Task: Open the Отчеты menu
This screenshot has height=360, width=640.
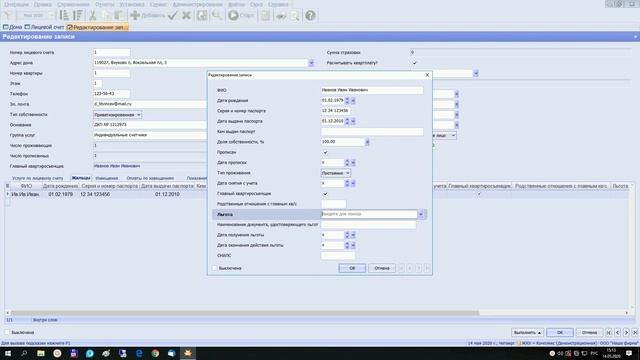Action: click(x=104, y=4)
